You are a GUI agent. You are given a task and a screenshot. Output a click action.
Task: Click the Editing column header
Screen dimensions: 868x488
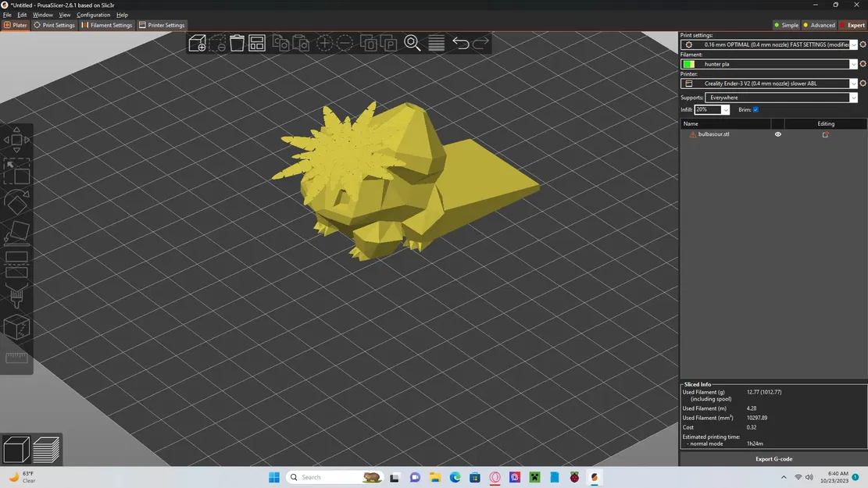(825, 124)
